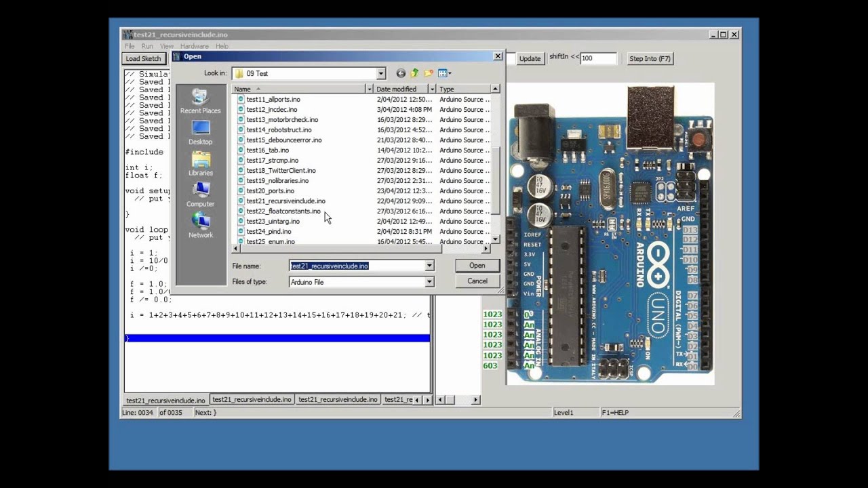Click the file icon of test13_motorbrcheck.ino

pos(241,119)
